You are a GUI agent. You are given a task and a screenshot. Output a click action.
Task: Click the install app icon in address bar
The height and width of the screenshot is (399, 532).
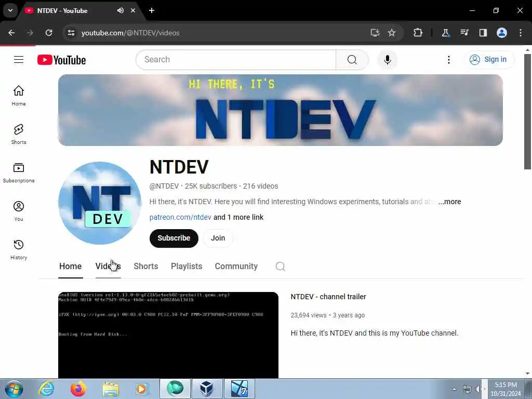coord(375,33)
